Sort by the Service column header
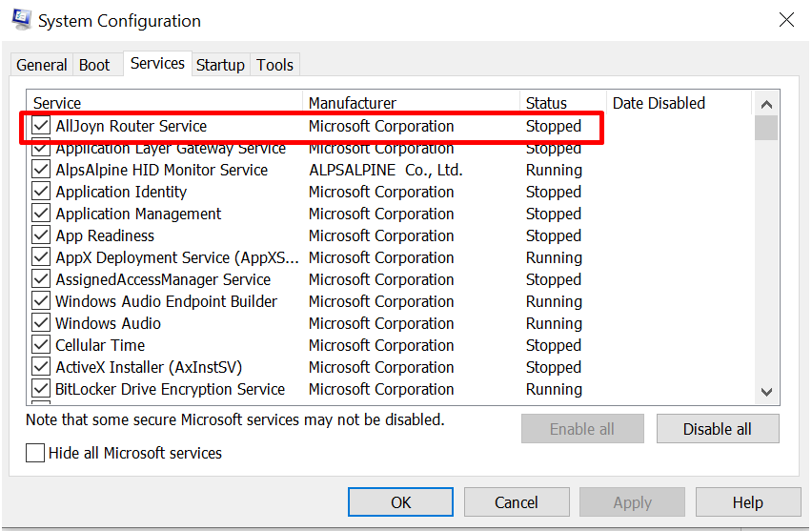 coord(165,103)
